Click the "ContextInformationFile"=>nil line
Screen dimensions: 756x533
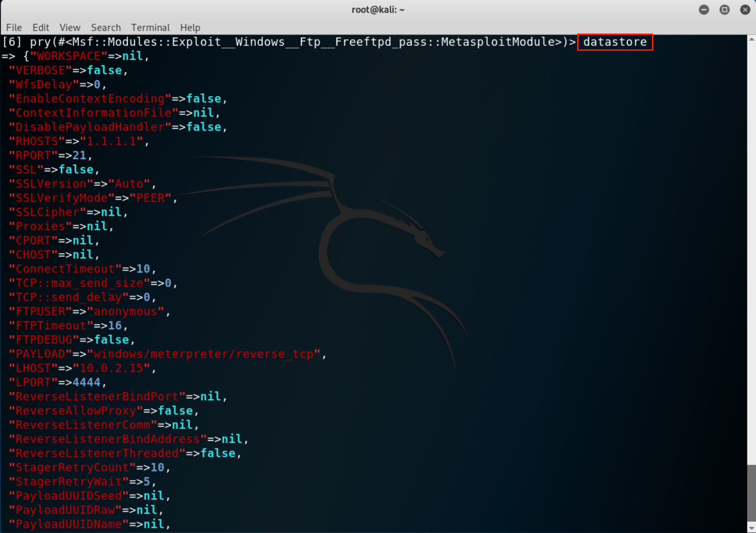click(x=114, y=113)
